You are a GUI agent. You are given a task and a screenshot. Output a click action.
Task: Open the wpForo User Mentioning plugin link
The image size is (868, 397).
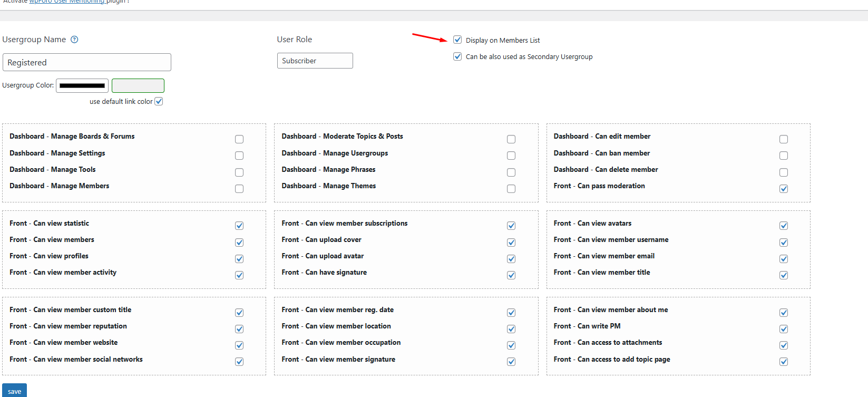66,2
